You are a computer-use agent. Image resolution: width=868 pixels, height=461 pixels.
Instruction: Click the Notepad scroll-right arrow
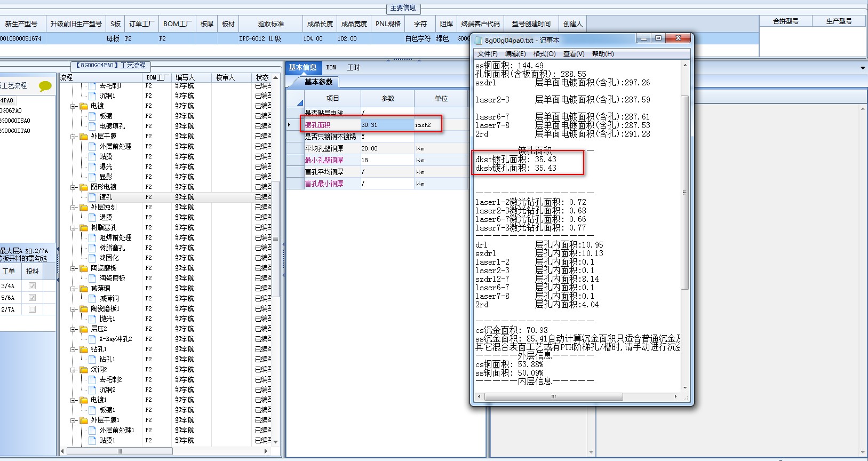[676, 396]
